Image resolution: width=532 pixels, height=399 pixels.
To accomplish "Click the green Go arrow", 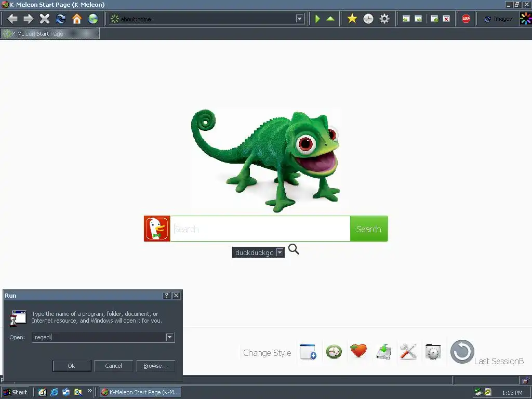I will coord(317,19).
